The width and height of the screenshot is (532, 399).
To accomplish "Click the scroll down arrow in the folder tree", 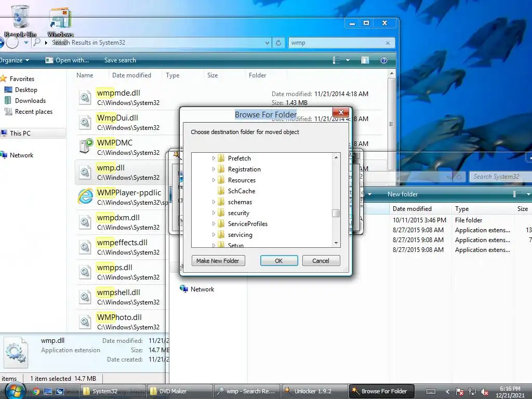I will [336, 243].
